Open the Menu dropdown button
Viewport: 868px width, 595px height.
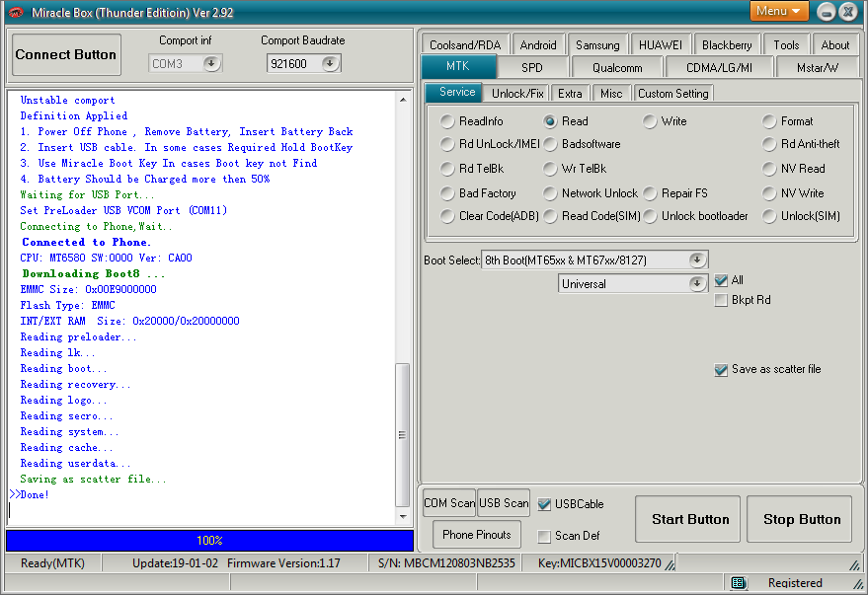click(x=779, y=11)
